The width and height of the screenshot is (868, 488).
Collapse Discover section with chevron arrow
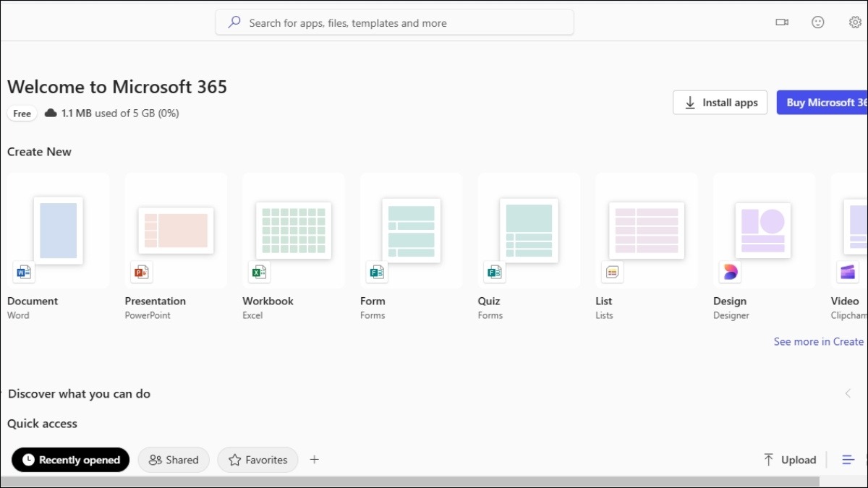(x=848, y=394)
